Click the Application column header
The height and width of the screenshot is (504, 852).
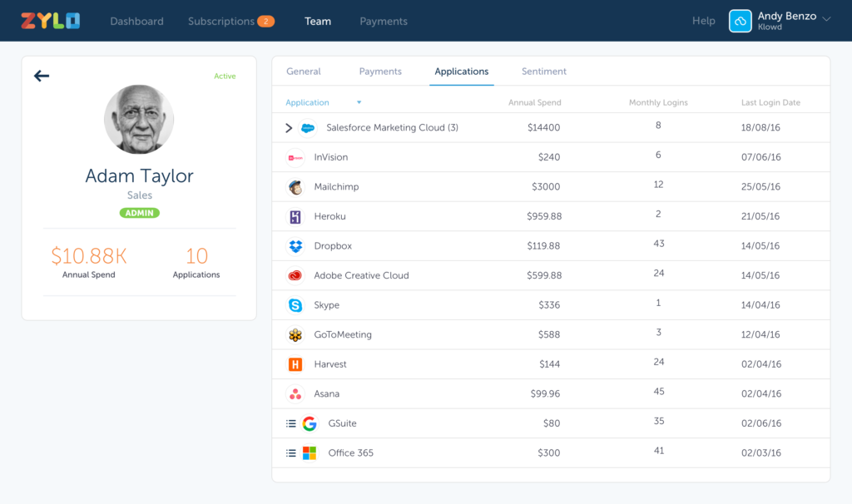tap(307, 102)
